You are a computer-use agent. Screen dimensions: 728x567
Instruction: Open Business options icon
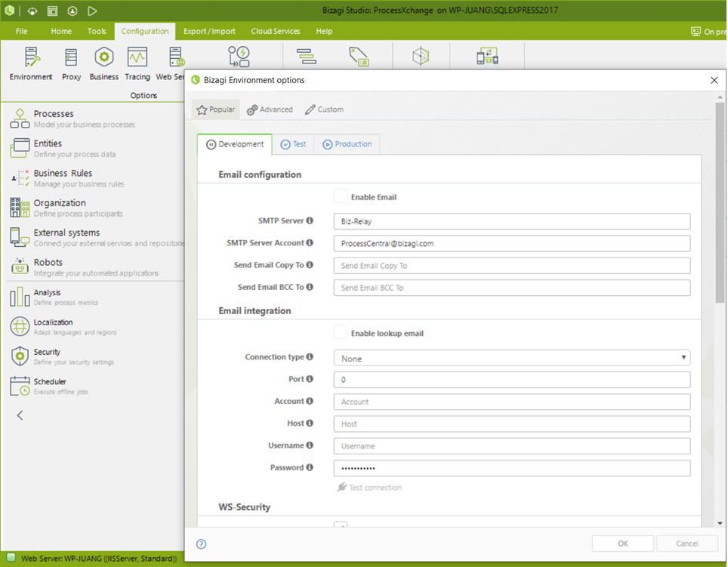[104, 63]
